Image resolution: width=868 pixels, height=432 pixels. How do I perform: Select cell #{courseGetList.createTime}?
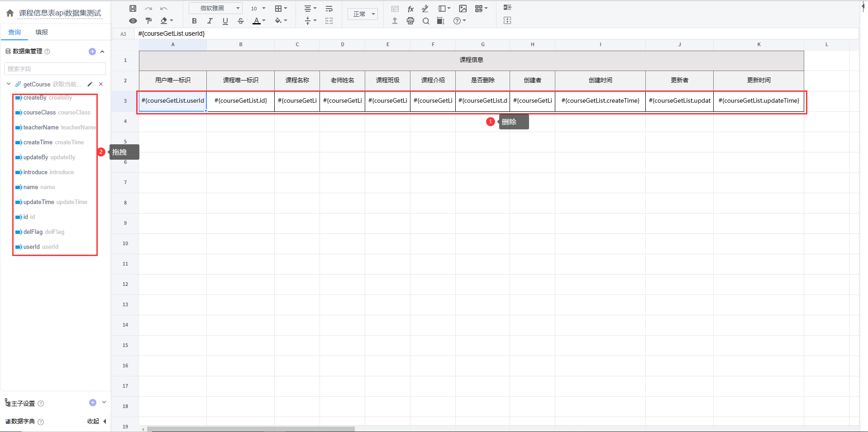[x=600, y=101]
